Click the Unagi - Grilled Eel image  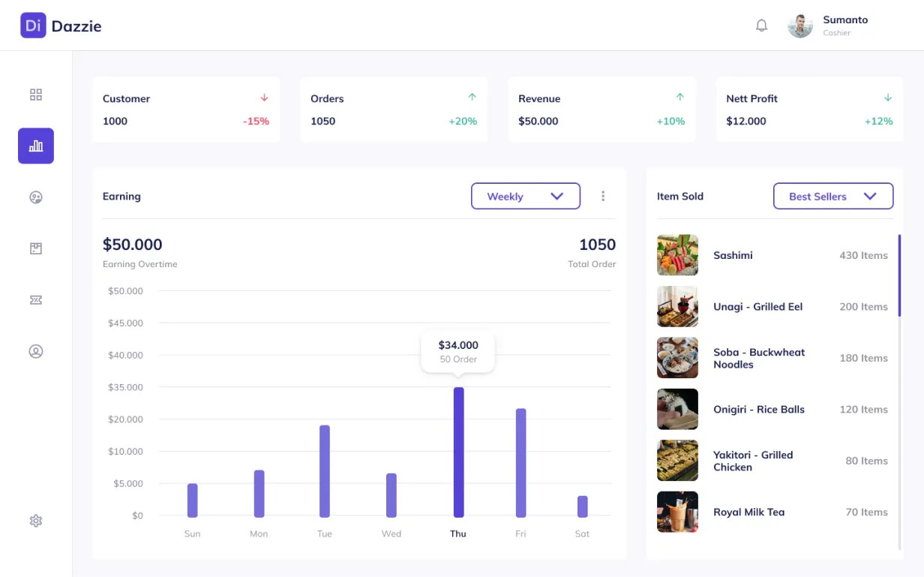677,306
